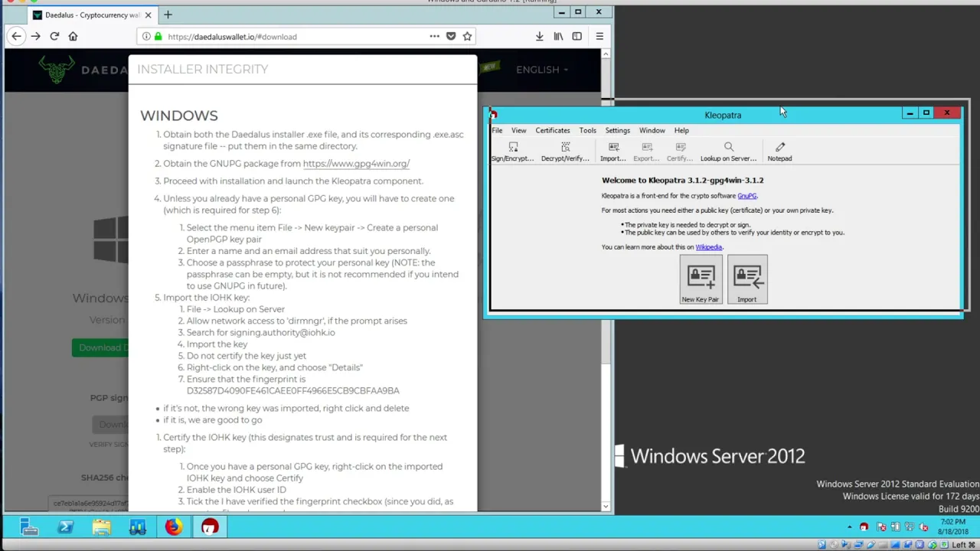Open PowerShell from the taskbar
Screen dimensions: 980x551
click(x=65, y=527)
